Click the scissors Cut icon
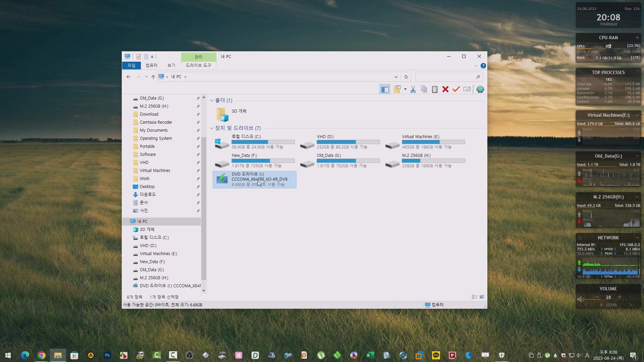The width and height of the screenshot is (644, 362). 413,89
